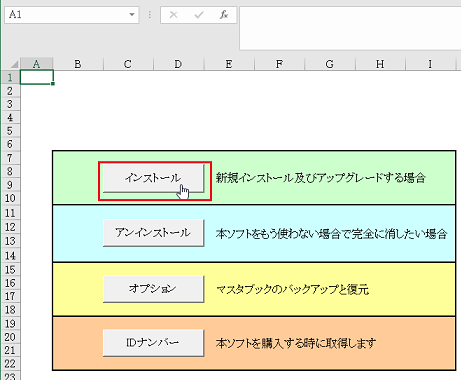Select row 4 header

point(10,118)
